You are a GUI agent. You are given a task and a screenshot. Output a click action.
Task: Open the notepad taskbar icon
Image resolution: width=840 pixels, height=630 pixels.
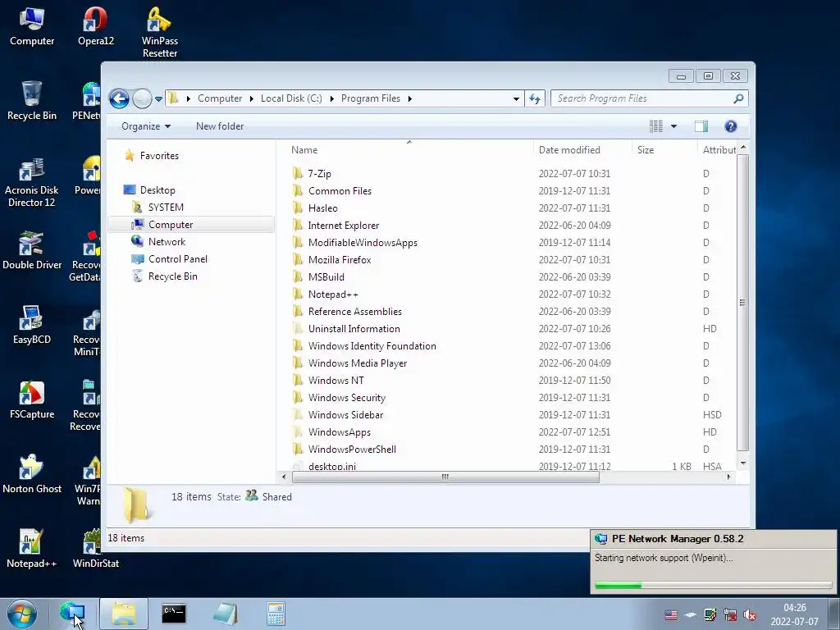[225, 614]
